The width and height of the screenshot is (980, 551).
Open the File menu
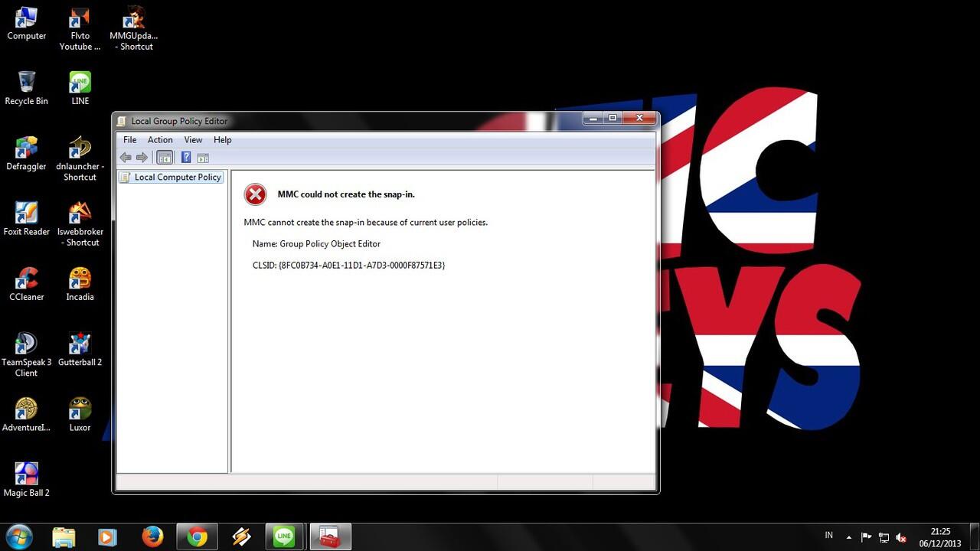pyautogui.click(x=130, y=140)
